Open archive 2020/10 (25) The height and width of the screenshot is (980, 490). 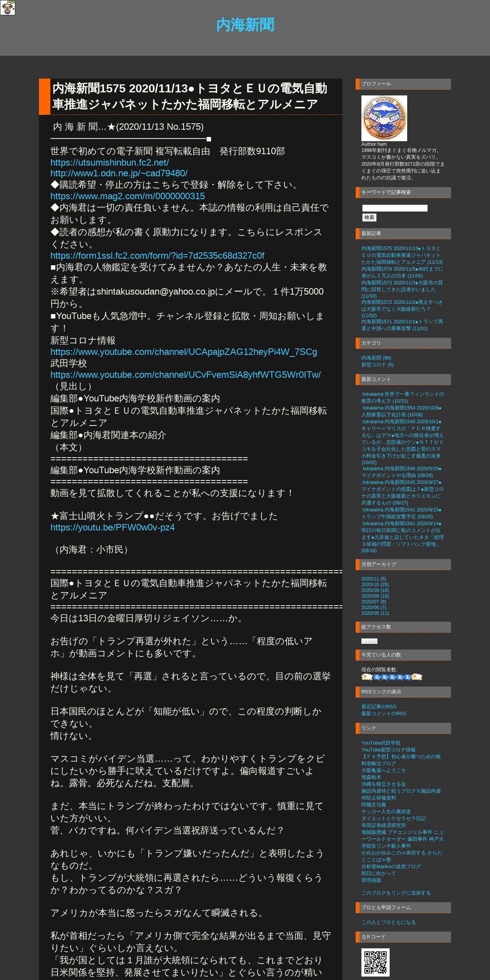(375, 585)
